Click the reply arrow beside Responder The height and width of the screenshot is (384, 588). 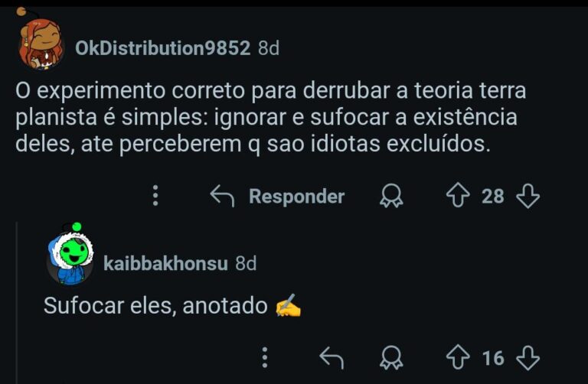[222, 197]
